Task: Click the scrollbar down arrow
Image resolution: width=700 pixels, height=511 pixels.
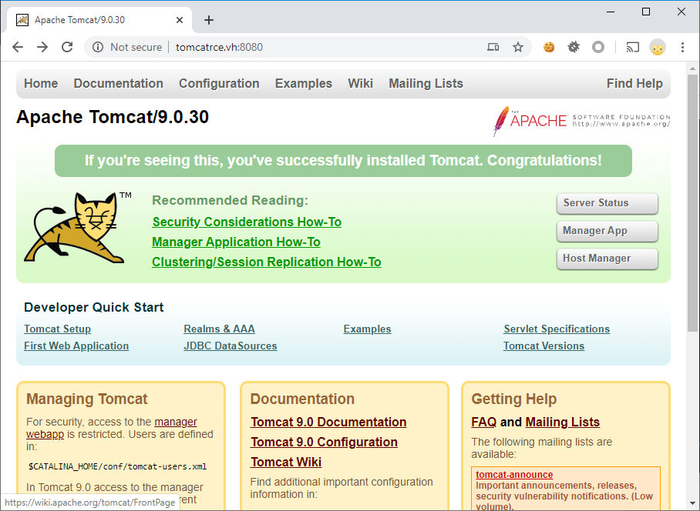Action: pos(692,504)
